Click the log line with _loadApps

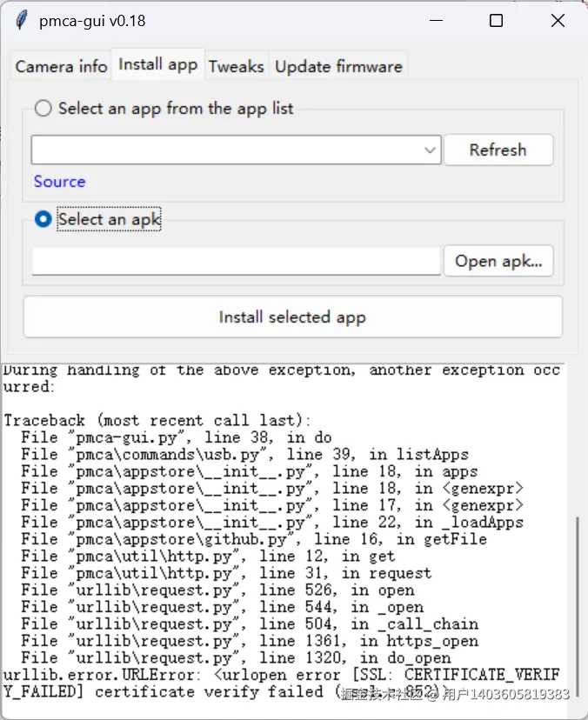pos(272,522)
